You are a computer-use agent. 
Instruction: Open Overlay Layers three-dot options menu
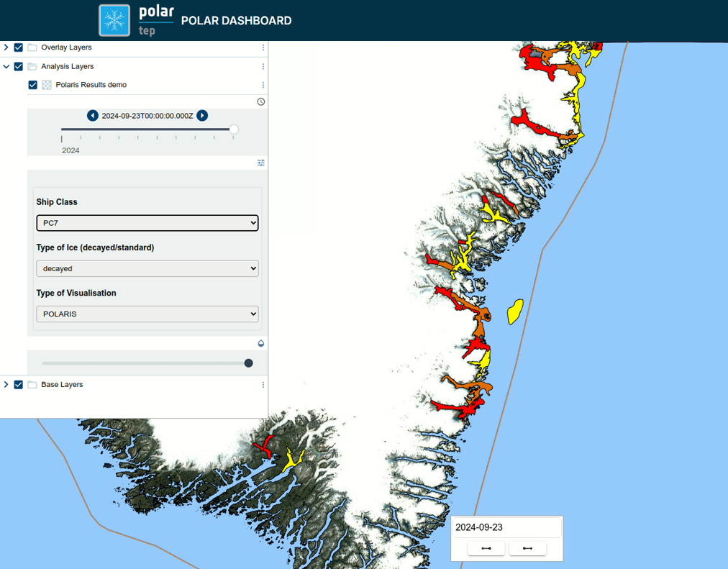pyautogui.click(x=263, y=47)
